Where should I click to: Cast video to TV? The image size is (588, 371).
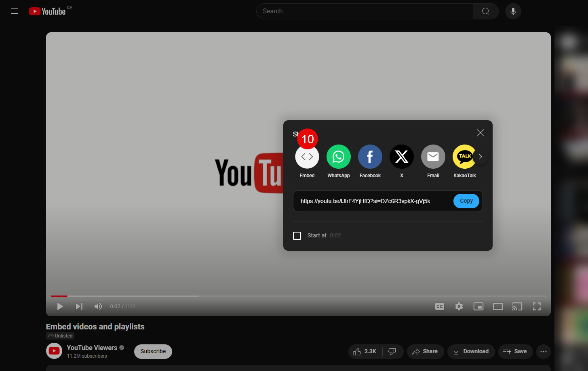[x=517, y=306]
